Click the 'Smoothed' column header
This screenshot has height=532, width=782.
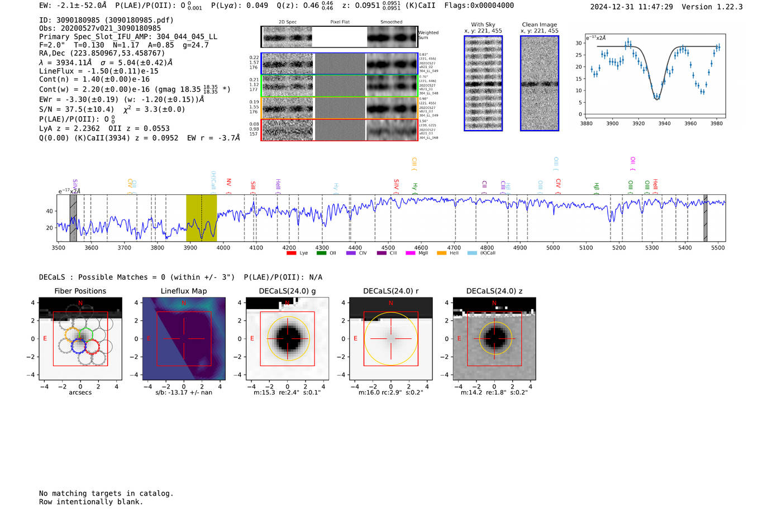pyautogui.click(x=392, y=22)
